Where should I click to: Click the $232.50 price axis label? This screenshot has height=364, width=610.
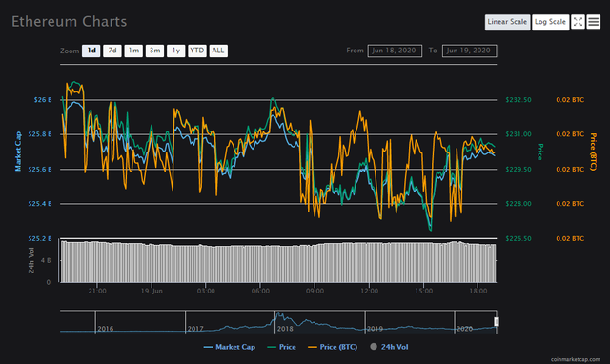tap(518, 100)
